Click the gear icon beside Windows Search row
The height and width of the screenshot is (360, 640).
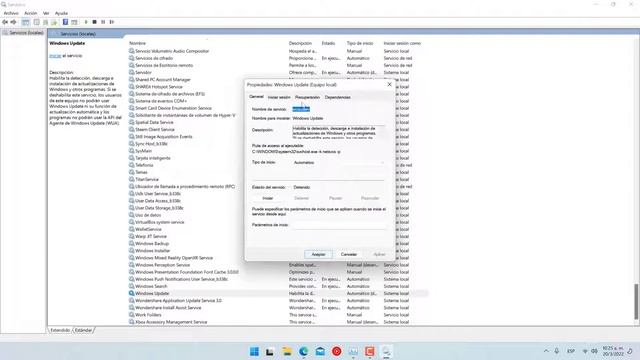pos(131,286)
